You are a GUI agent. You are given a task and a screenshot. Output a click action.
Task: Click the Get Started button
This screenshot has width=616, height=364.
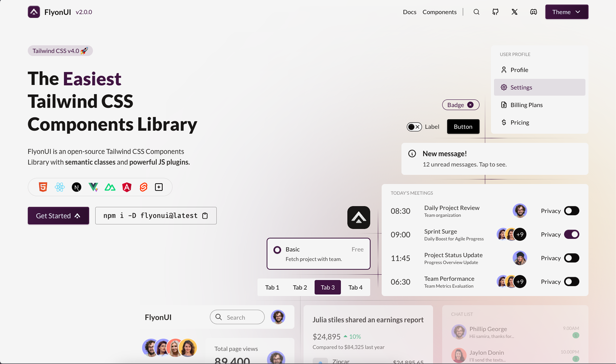(58, 216)
